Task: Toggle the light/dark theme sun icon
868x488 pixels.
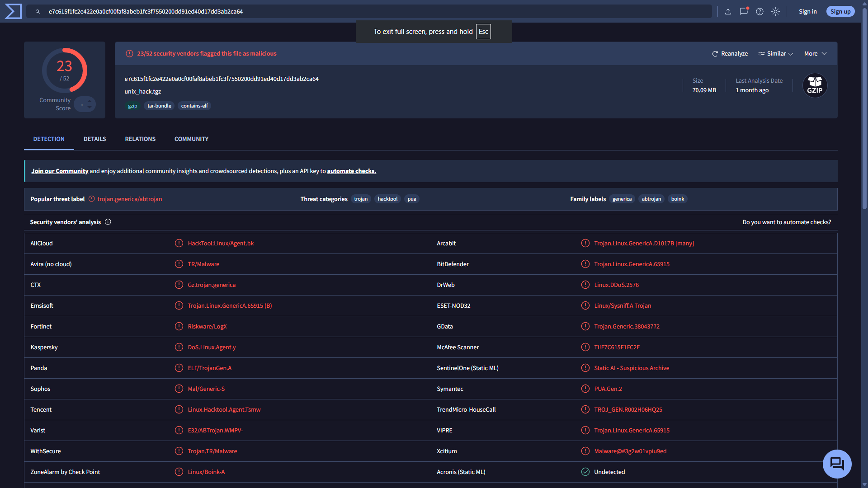Action: 775,12
